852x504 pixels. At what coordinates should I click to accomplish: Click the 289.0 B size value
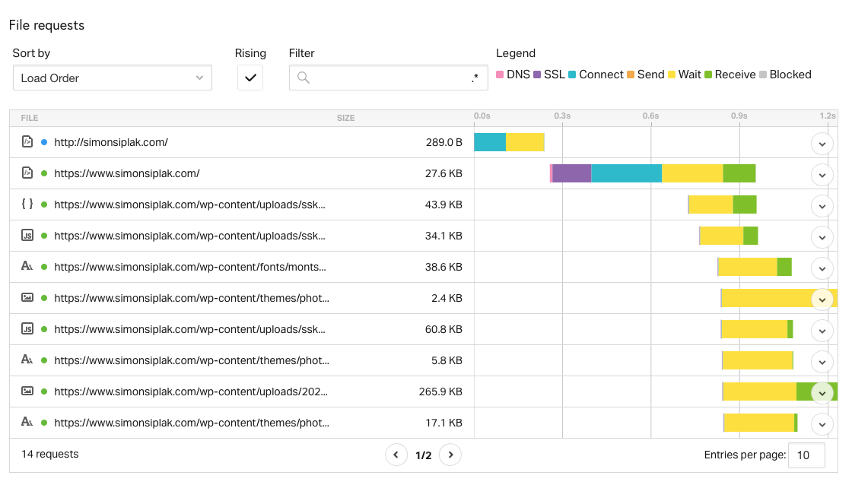click(444, 142)
